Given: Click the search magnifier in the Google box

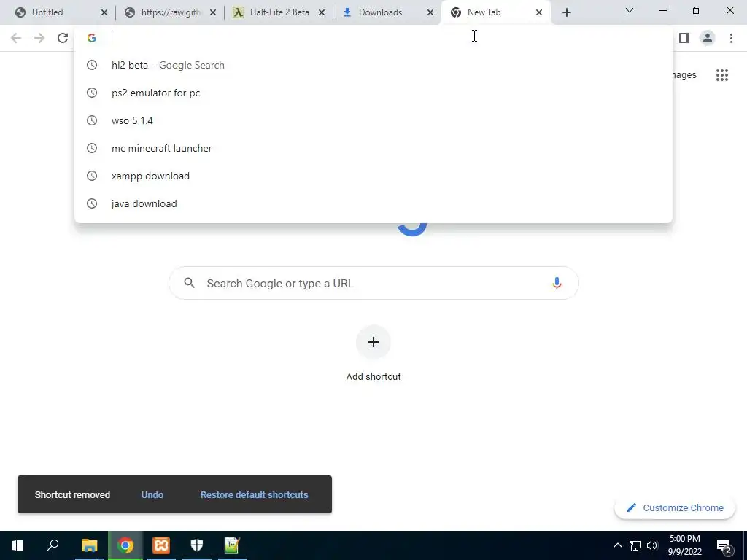Looking at the screenshot, I should pos(189,283).
